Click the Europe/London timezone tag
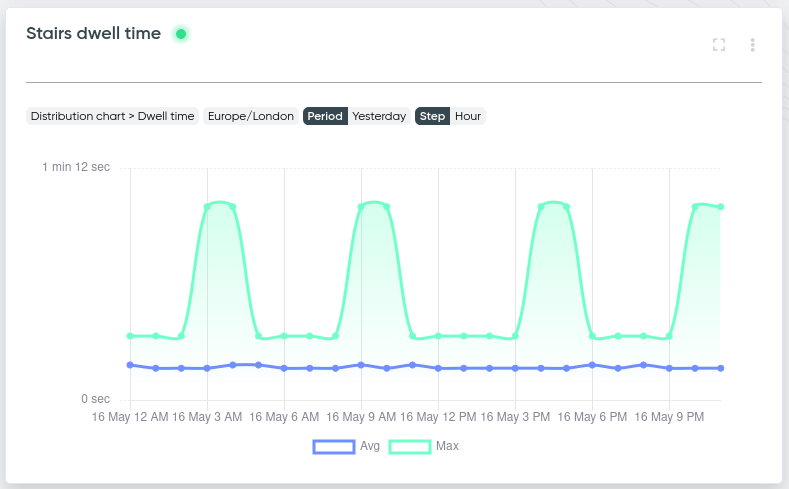This screenshot has height=489, width=789. (251, 116)
